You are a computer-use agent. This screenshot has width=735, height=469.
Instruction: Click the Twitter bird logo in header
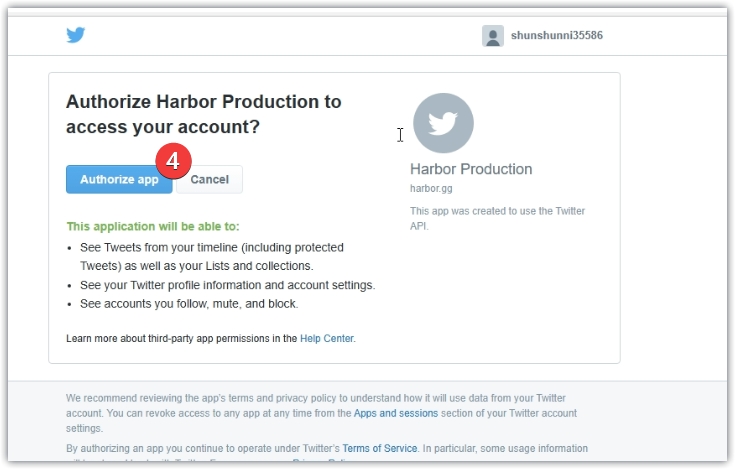(76, 35)
